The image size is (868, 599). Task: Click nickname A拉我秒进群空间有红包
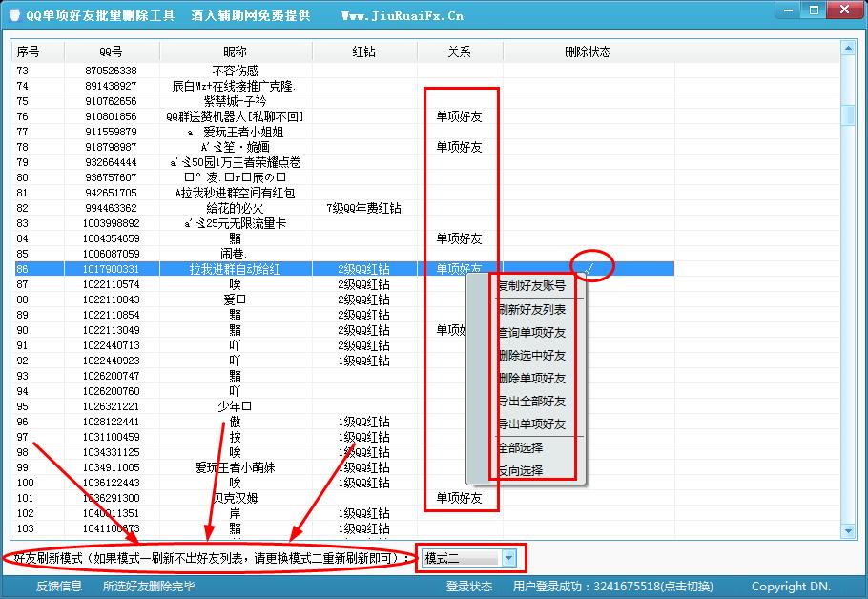pos(236,193)
